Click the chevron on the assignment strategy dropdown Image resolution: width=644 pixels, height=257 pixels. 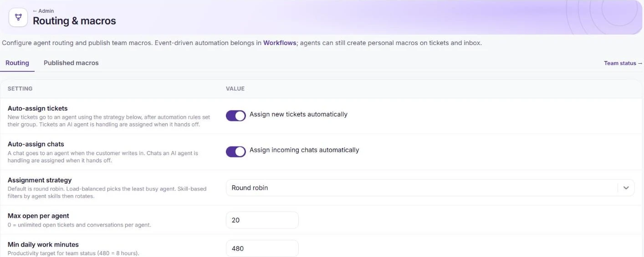626,187
